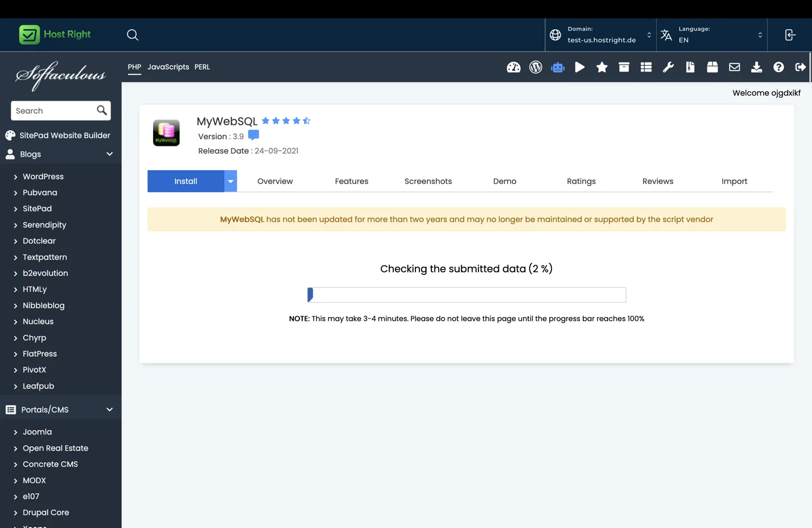
Task: Switch to the JavaScripts tab
Action: click(x=168, y=67)
